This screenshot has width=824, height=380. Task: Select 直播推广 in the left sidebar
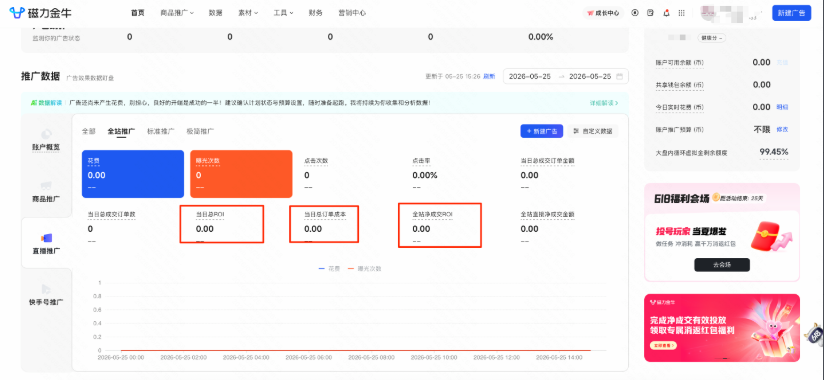coord(46,243)
